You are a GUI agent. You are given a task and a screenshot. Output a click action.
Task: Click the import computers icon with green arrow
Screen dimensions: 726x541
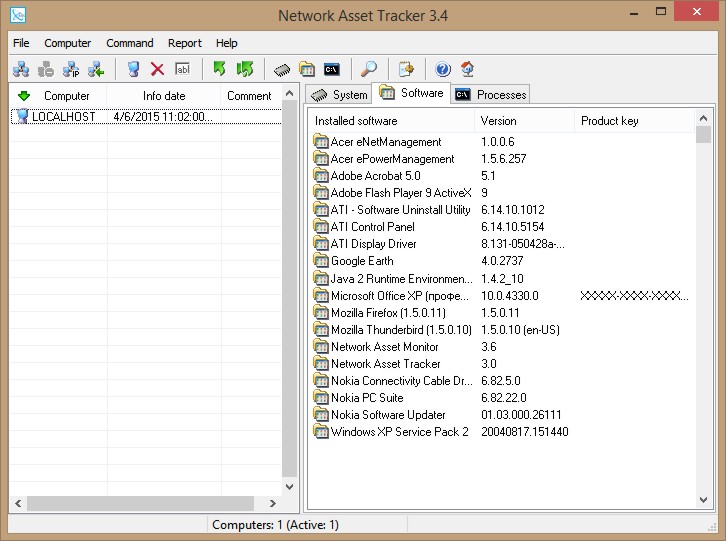(x=96, y=69)
